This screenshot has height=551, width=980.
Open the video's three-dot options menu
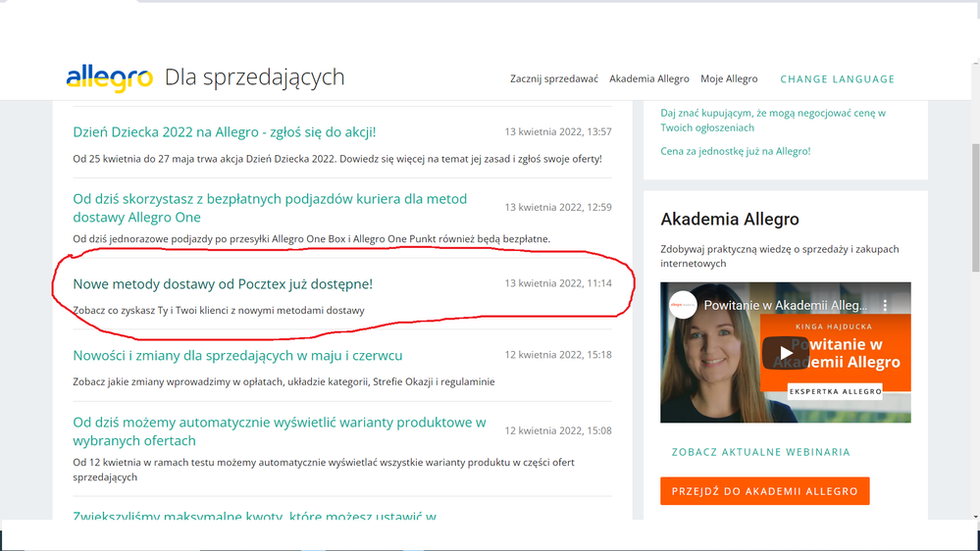tap(885, 306)
